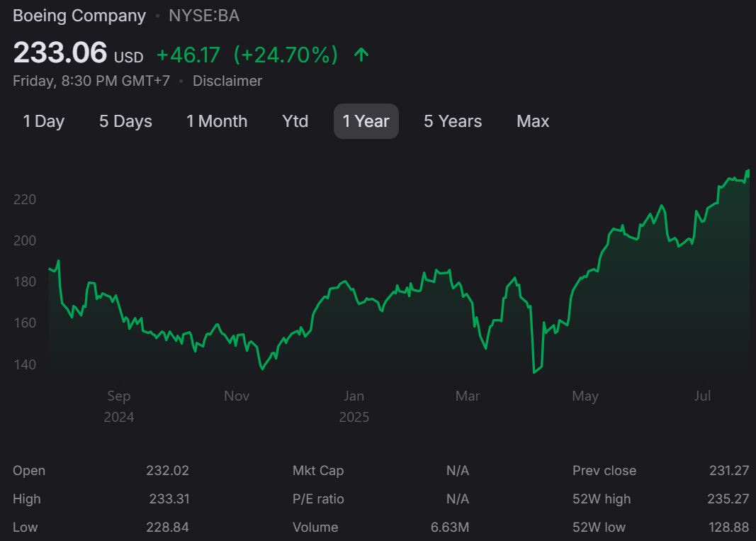Click the 52W high value 235.27
Image resolution: width=756 pixels, height=541 pixels.
click(x=728, y=498)
